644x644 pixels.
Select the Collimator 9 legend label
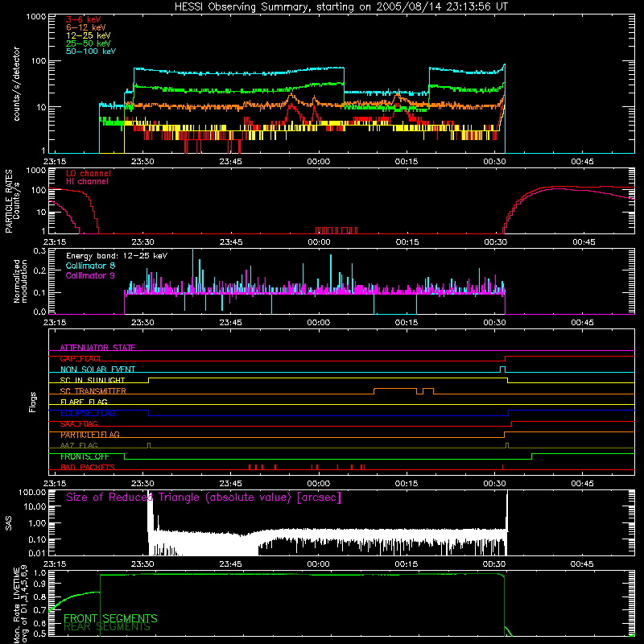pyautogui.click(x=90, y=275)
